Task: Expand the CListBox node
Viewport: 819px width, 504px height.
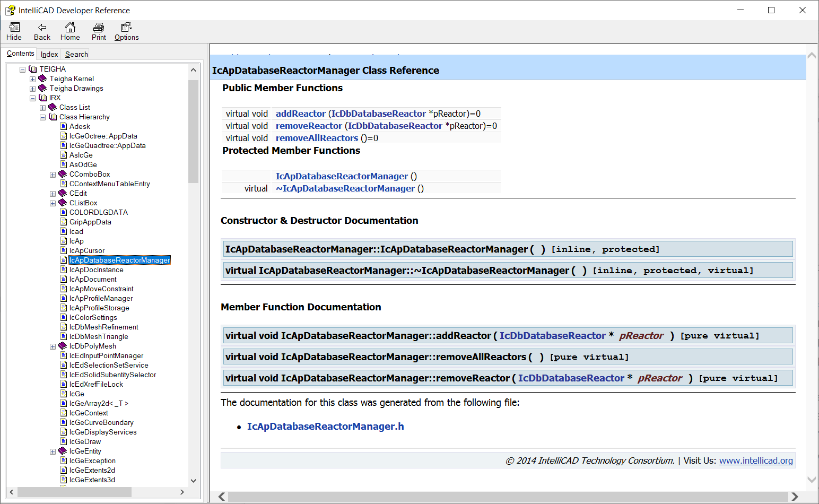Action: pos(53,203)
